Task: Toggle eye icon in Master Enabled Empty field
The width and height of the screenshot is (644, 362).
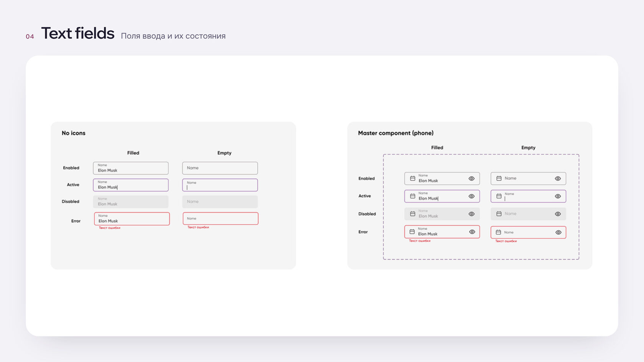Action: point(558,178)
